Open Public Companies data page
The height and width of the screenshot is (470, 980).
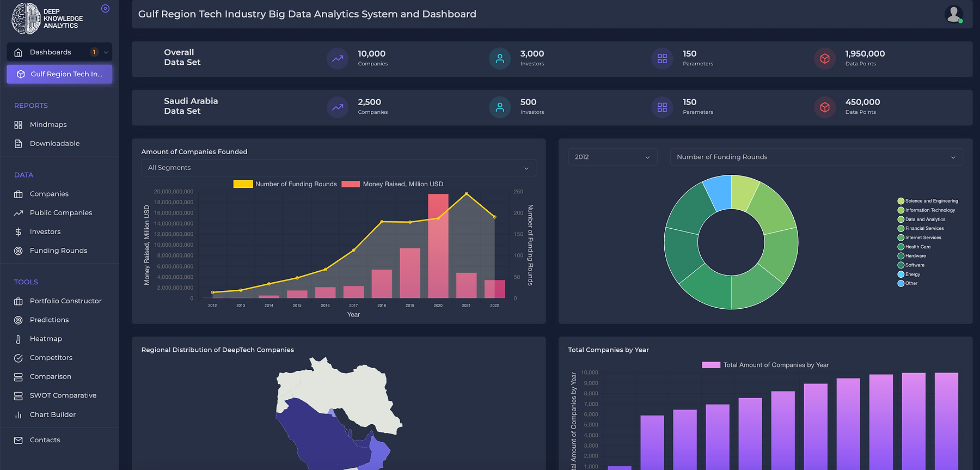pos(61,213)
